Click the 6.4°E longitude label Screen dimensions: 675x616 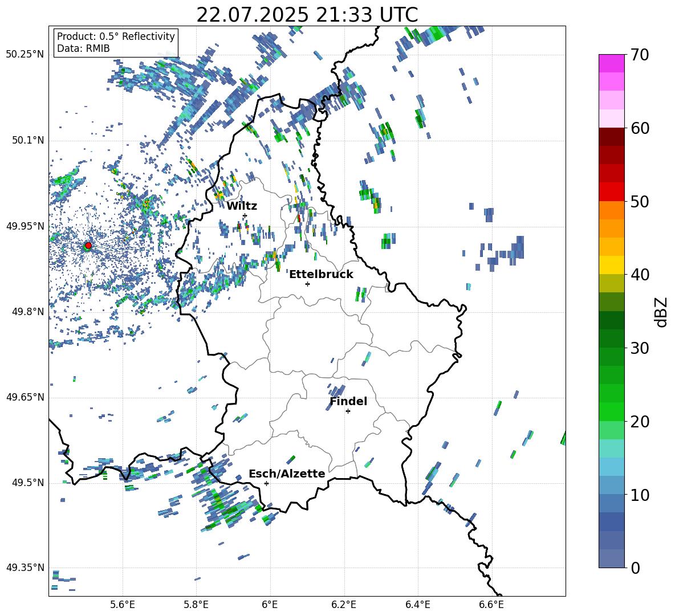(417, 605)
